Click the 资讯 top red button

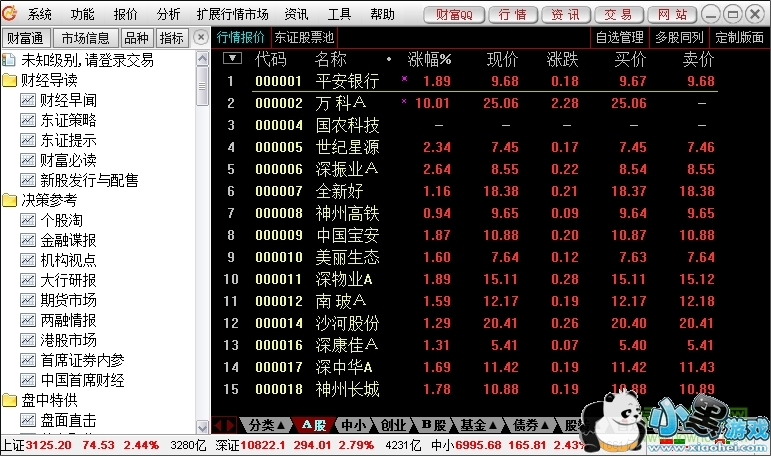(566, 15)
